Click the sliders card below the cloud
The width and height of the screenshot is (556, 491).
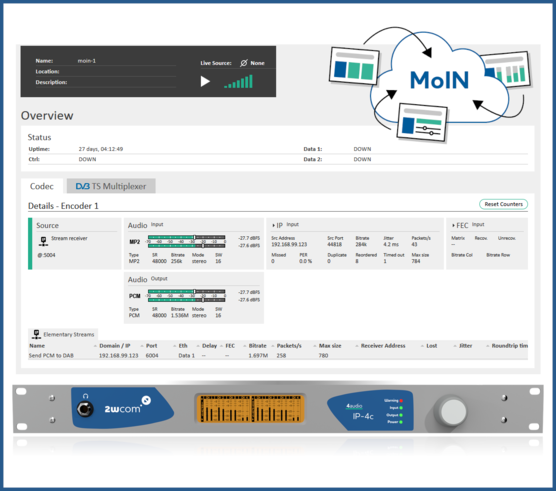pyautogui.click(x=422, y=122)
